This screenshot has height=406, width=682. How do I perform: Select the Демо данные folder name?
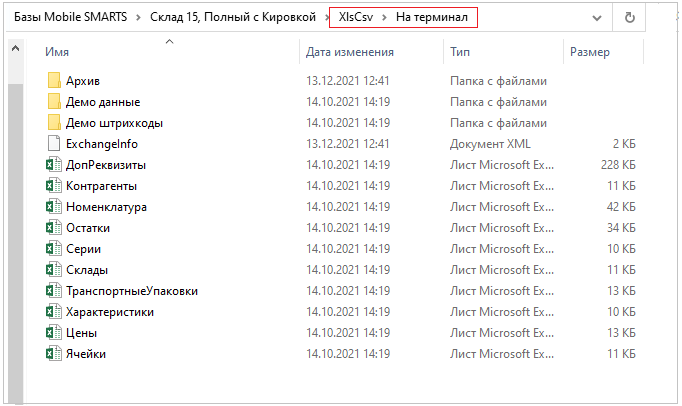coord(103,102)
